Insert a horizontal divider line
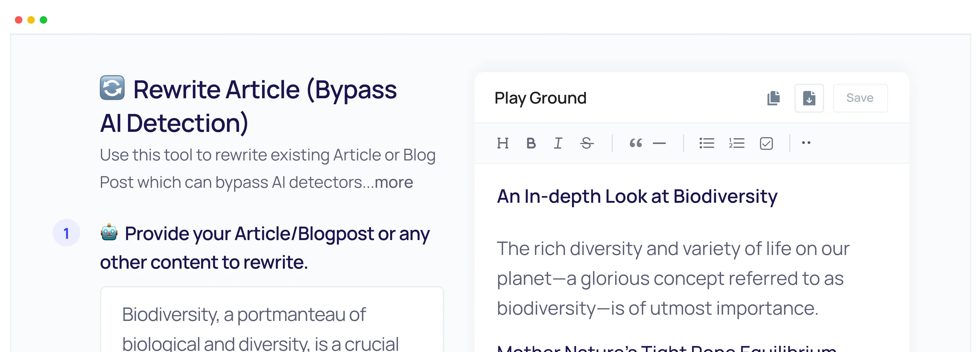 pyautogui.click(x=659, y=143)
